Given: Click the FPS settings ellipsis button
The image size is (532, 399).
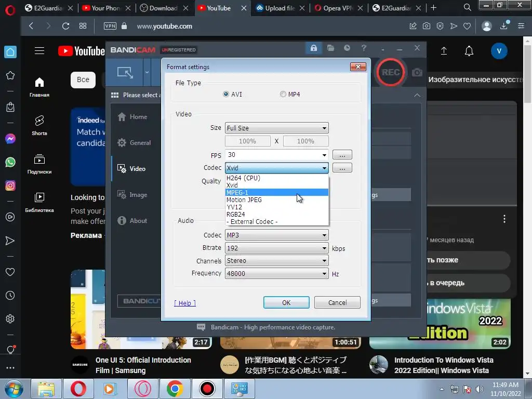Looking at the screenshot, I should tap(342, 155).
